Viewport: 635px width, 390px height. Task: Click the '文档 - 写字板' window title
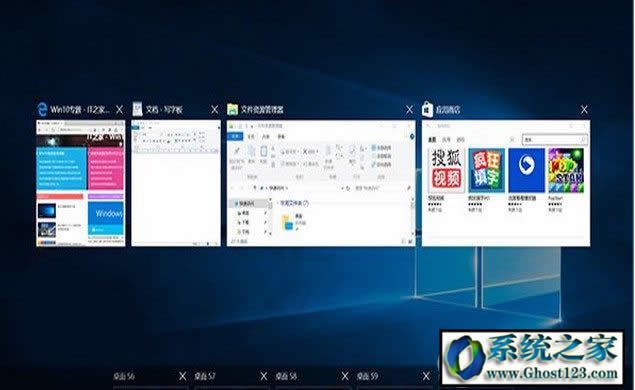click(164, 109)
